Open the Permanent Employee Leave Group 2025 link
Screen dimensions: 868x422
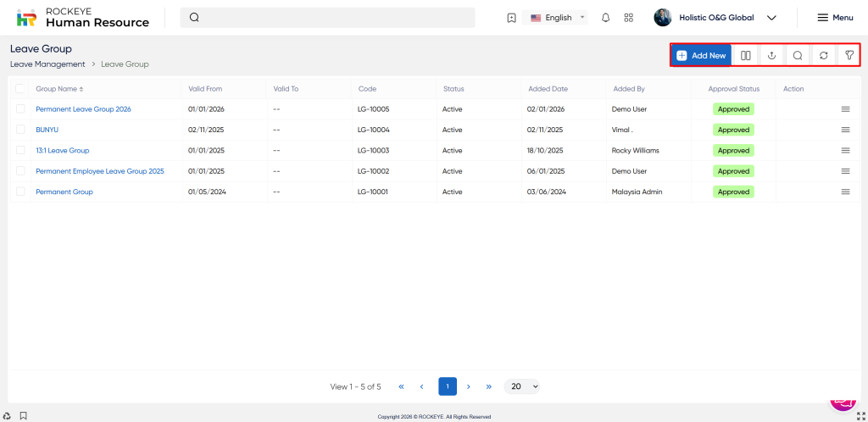[100, 171]
